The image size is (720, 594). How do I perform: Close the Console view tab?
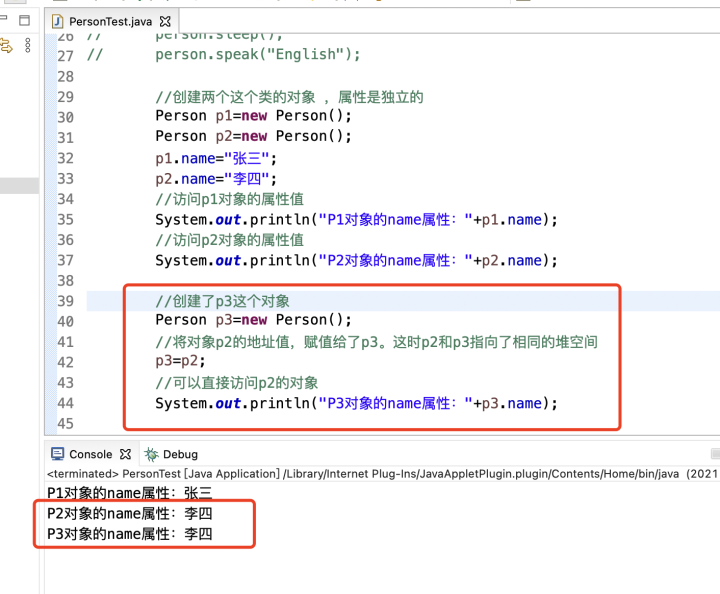(125, 454)
